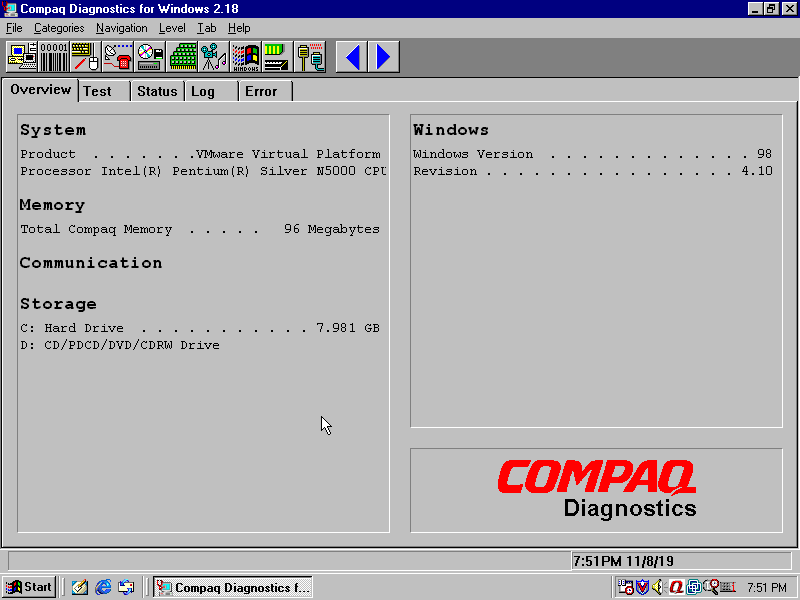Switch to the Error tab
The width and height of the screenshot is (800, 600).
tap(265, 91)
